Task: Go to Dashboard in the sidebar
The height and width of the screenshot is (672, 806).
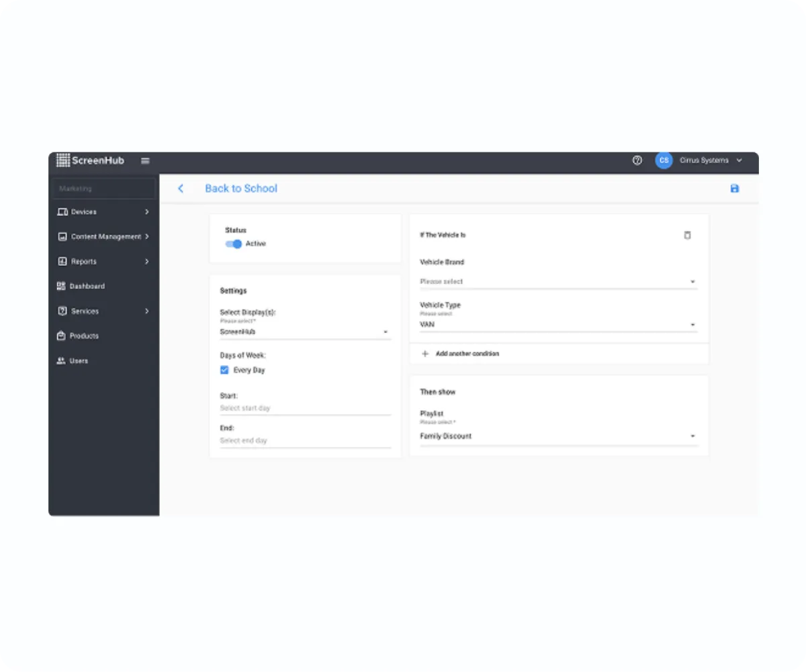Action: [x=103, y=286]
